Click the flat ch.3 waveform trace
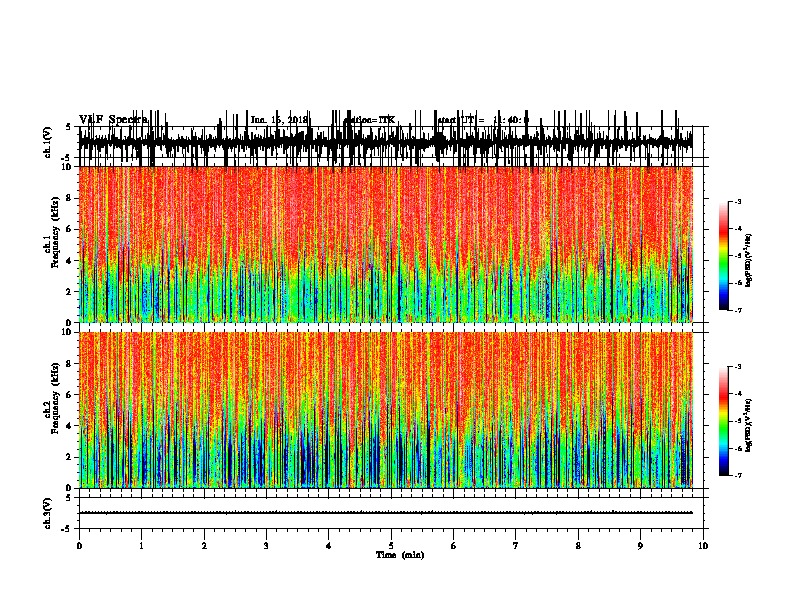This screenshot has width=792, height=612. click(385, 513)
